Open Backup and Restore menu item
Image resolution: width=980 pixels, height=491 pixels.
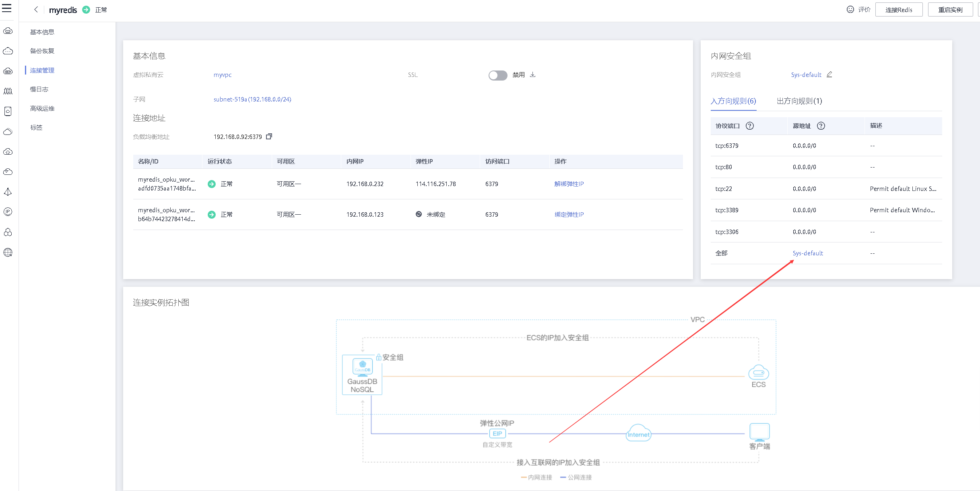point(42,51)
